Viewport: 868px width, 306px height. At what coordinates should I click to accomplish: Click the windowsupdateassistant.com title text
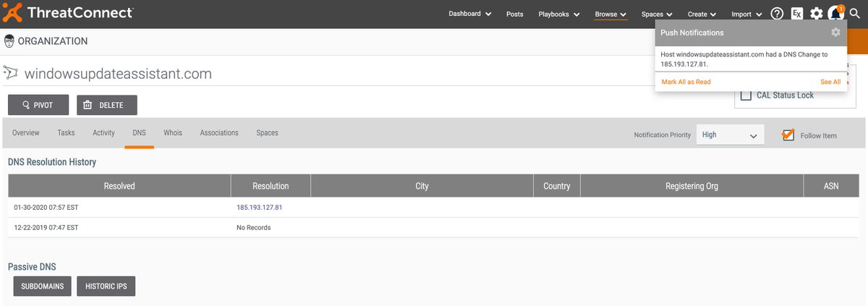pos(118,74)
